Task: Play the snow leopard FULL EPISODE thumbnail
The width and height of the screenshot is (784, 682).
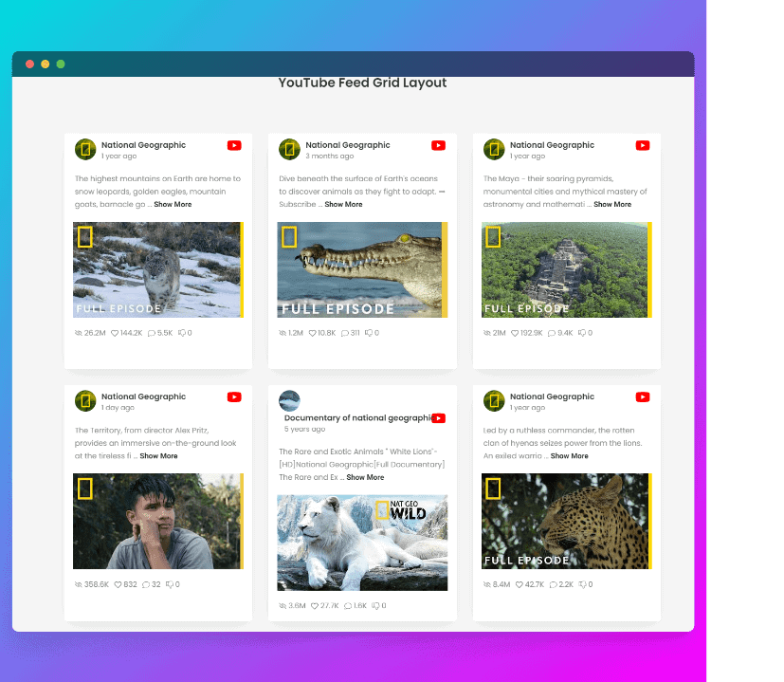Action: (x=157, y=269)
